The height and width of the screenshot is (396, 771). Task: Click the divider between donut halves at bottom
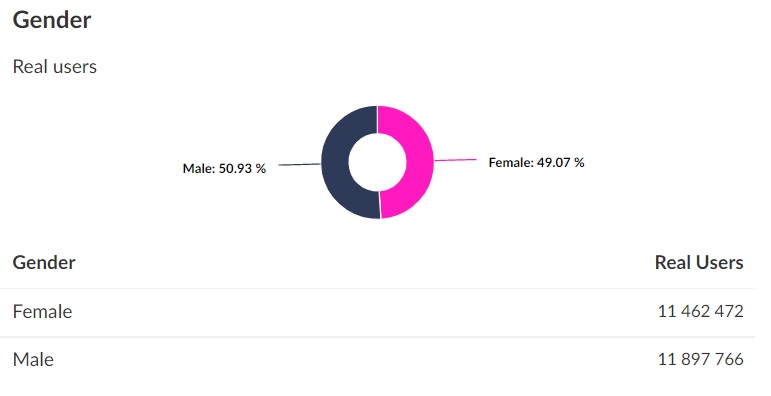tap(380, 205)
